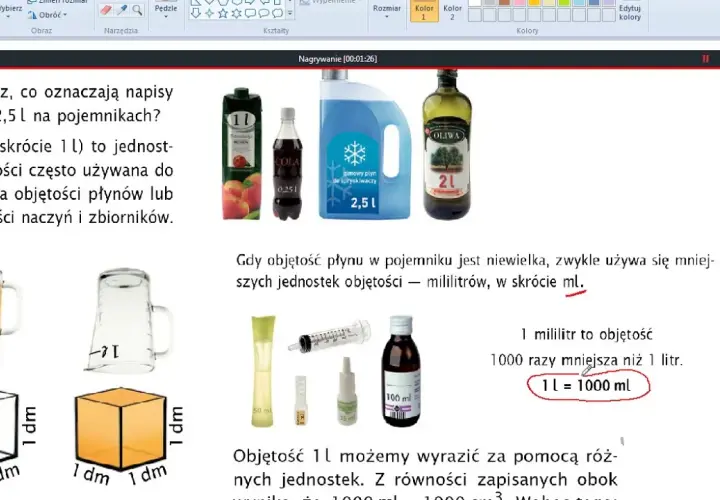Viewport: 720px width, 500px height.
Task: Click the cola bottle image
Action: pyautogui.click(x=287, y=164)
